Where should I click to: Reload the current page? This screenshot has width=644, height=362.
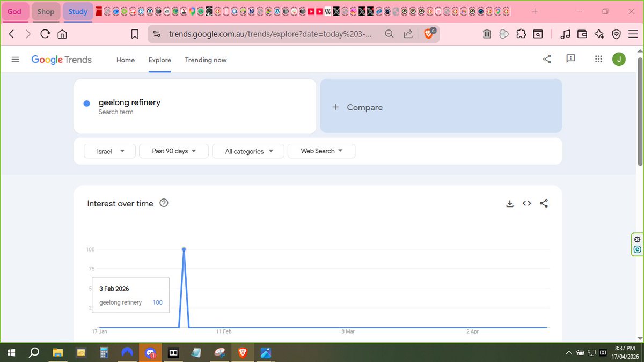coord(45,34)
